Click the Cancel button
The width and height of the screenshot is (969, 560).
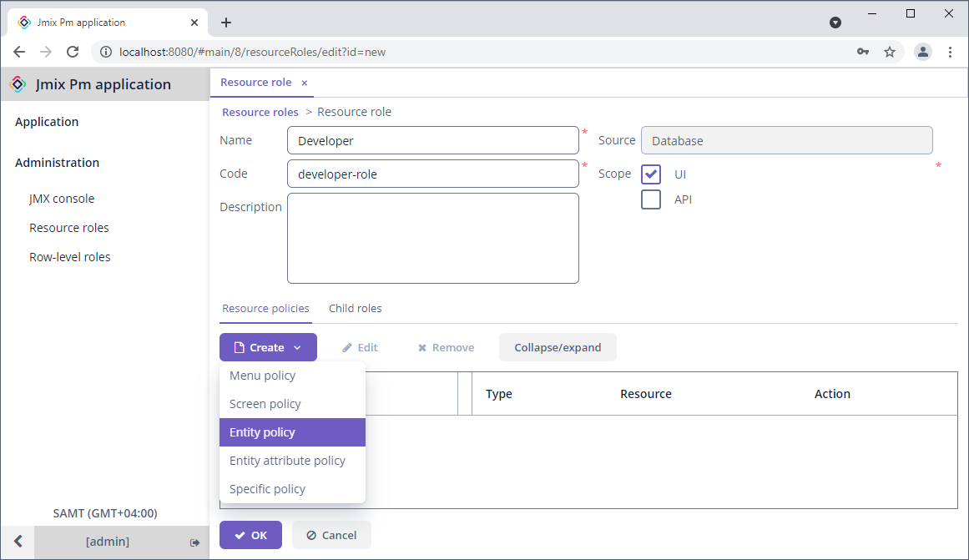click(332, 535)
